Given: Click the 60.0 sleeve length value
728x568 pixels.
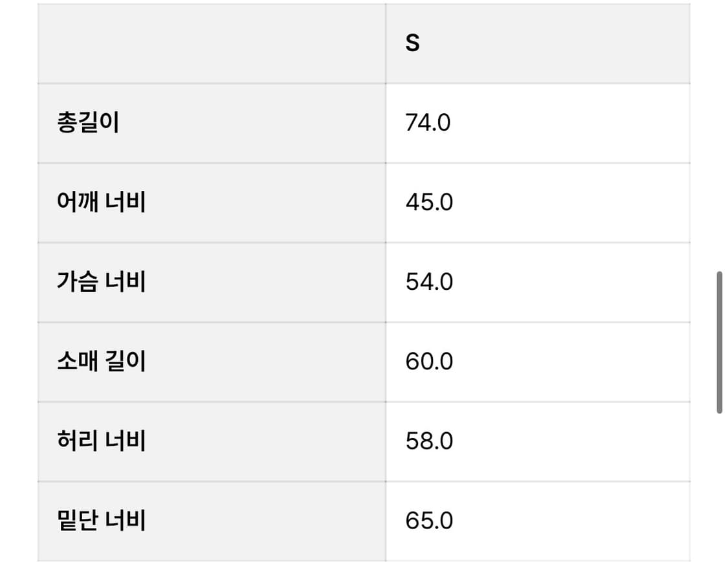Looking at the screenshot, I should click(x=429, y=362).
